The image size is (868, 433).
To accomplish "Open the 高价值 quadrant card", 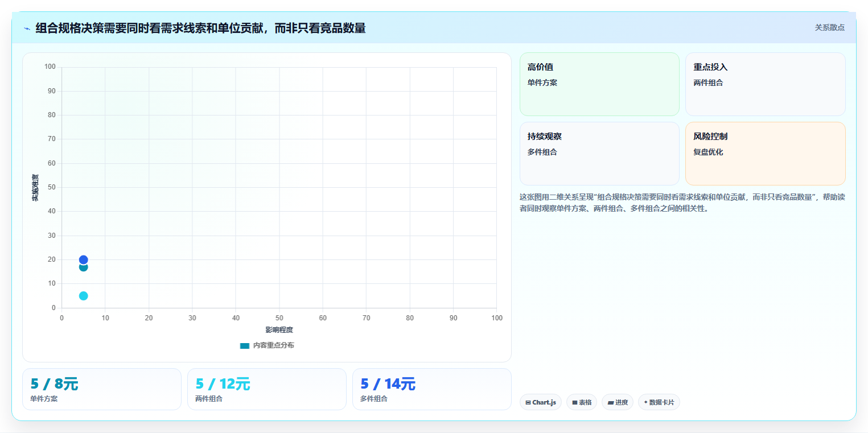I will click(x=599, y=84).
